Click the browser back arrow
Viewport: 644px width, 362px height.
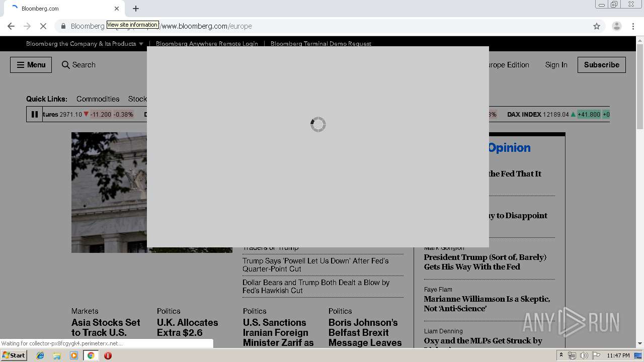(11, 26)
